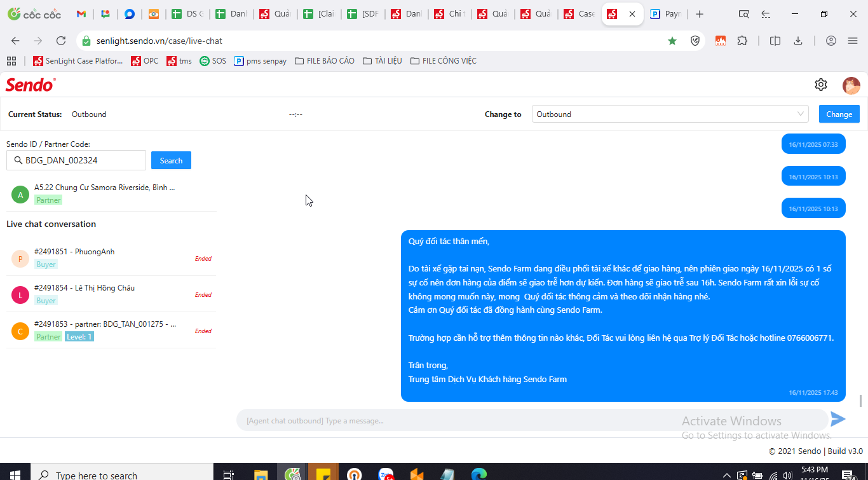Open Microsoft Edge from the taskbar
The width and height of the screenshot is (868, 480).
click(479, 474)
